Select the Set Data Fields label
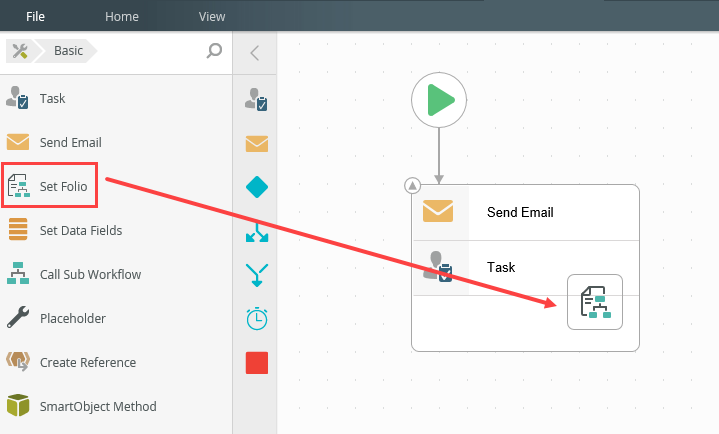This screenshot has height=434, width=719. [x=81, y=230]
